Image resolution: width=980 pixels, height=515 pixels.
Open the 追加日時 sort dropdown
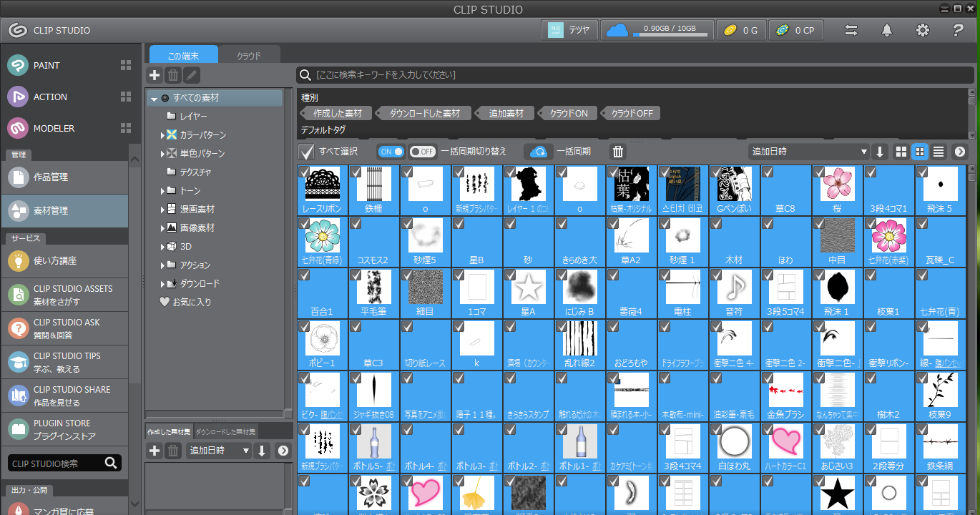click(x=808, y=152)
